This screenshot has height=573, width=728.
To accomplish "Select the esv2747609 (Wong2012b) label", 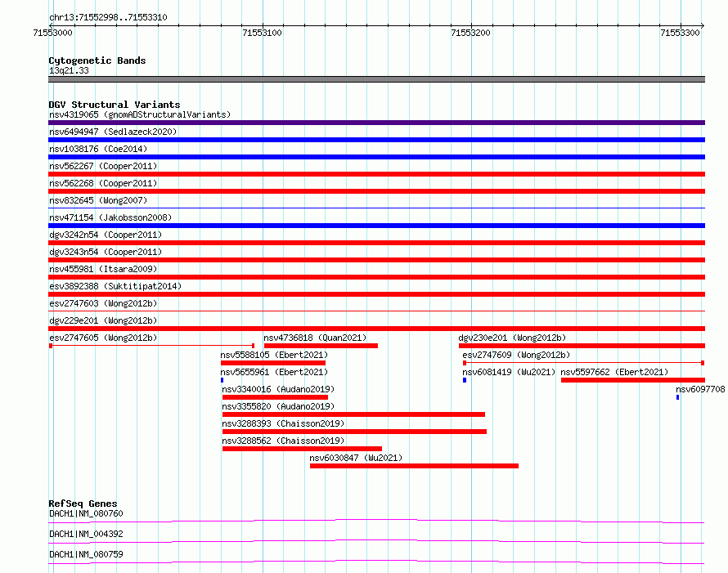I will pos(516,355).
